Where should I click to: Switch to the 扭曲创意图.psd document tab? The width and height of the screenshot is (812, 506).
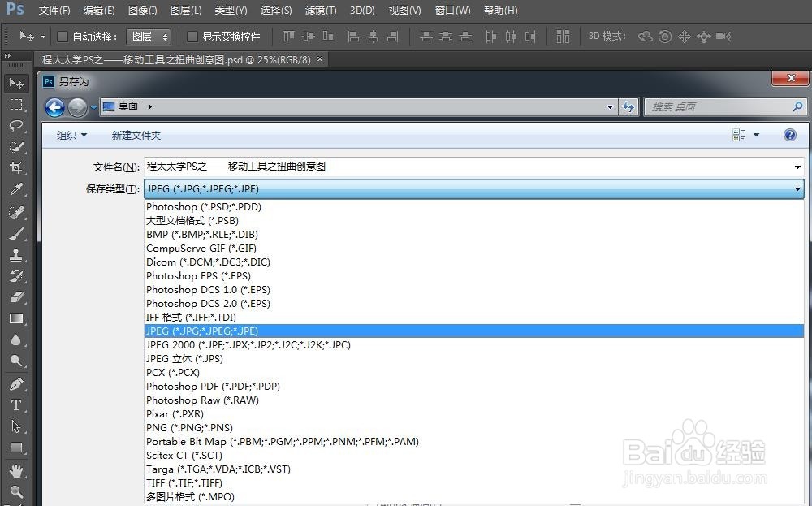click(176, 59)
